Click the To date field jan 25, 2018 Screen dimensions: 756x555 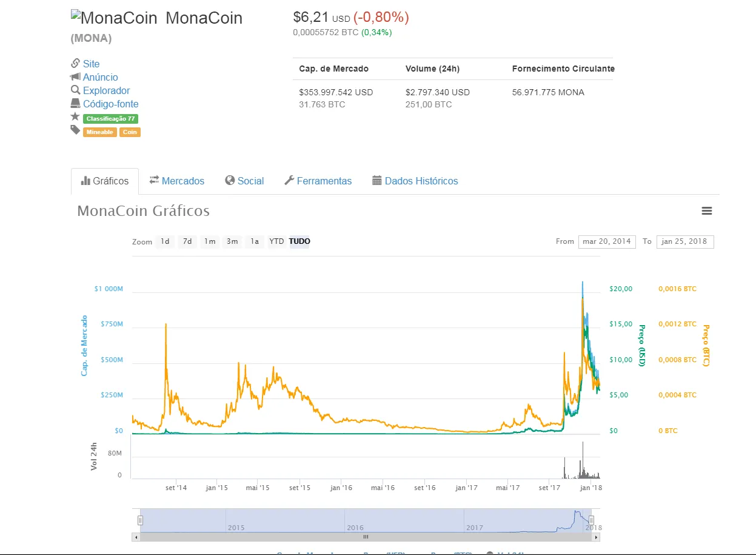(685, 241)
